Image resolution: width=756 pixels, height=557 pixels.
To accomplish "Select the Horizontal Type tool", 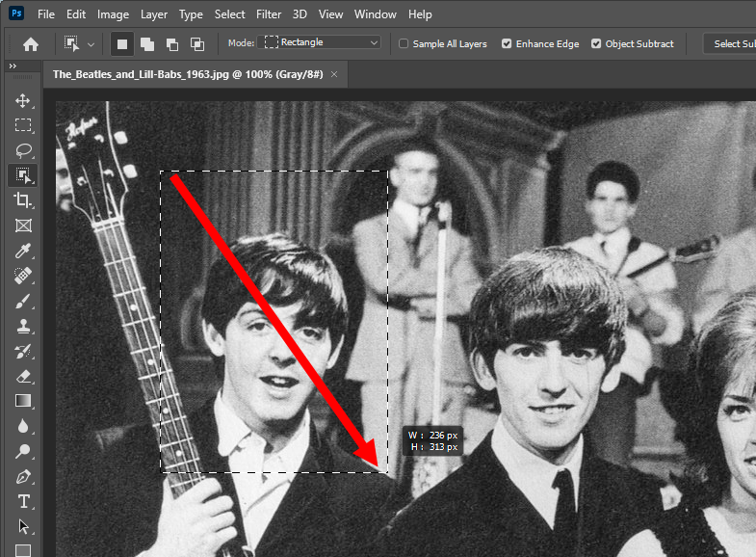I will [x=23, y=501].
